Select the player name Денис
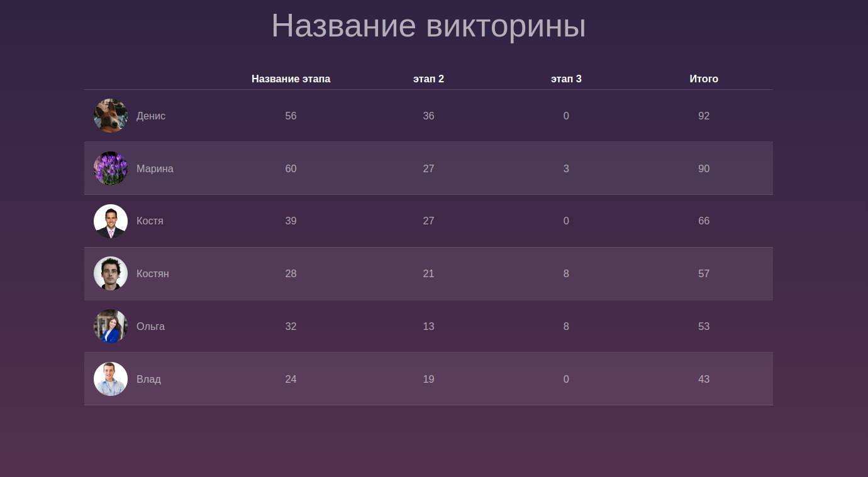 151,116
